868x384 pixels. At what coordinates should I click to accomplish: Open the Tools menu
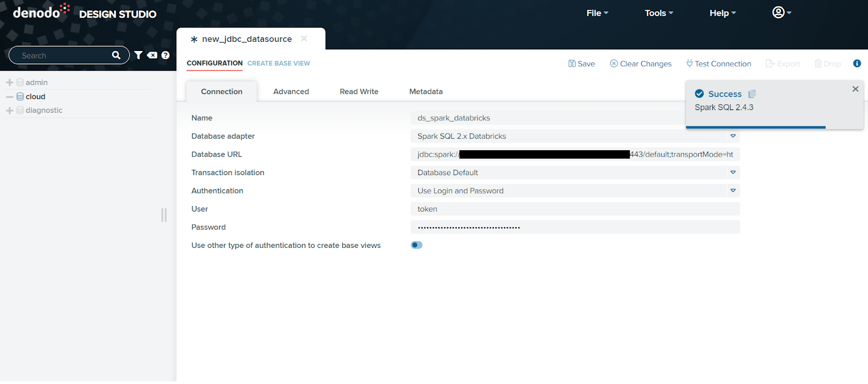tap(659, 13)
